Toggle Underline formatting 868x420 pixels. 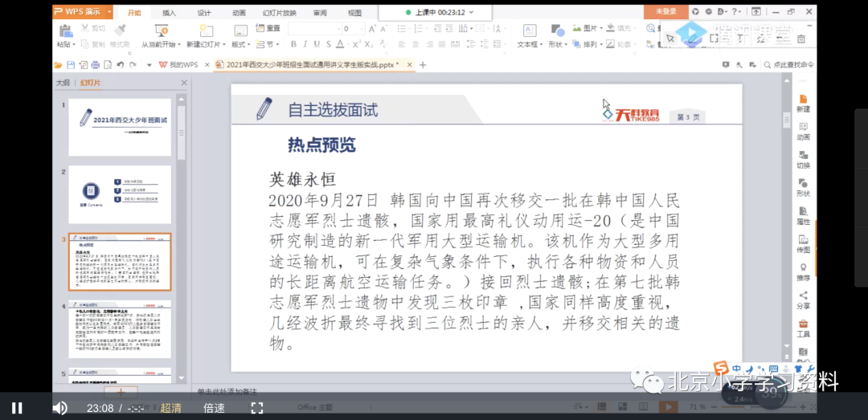tap(317, 44)
